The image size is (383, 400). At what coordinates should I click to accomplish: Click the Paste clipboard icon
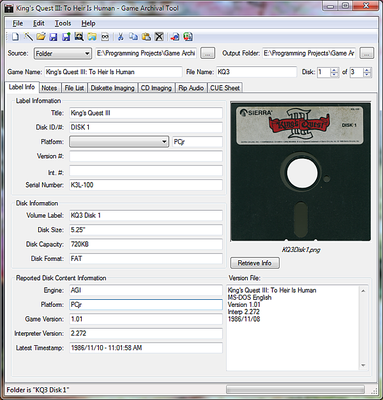(x=146, y=37)
